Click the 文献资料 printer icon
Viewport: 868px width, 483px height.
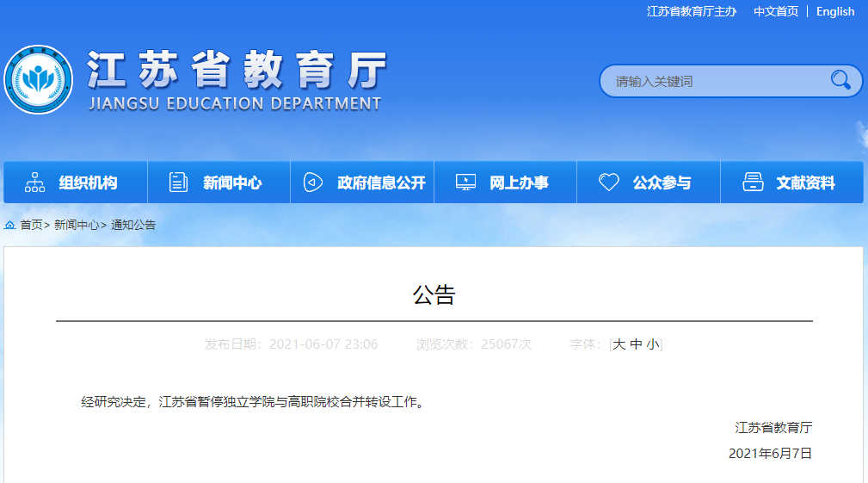coord(753,183)
